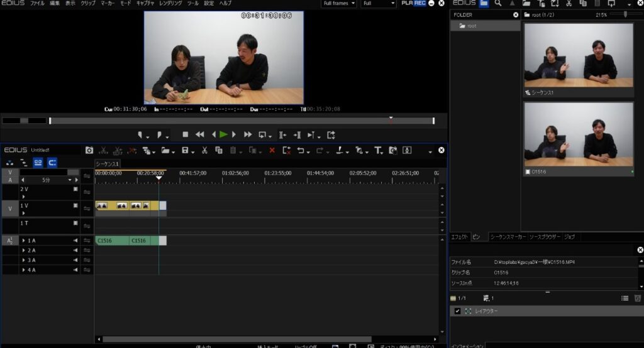Click the Search magnifier icon in the bin

pos(498,4)
